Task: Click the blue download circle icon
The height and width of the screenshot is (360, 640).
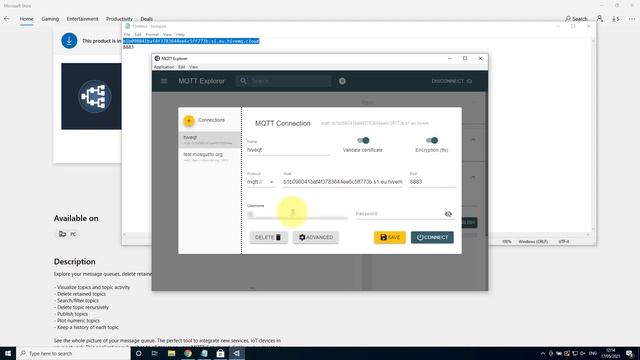Action: tap(69, 41)
